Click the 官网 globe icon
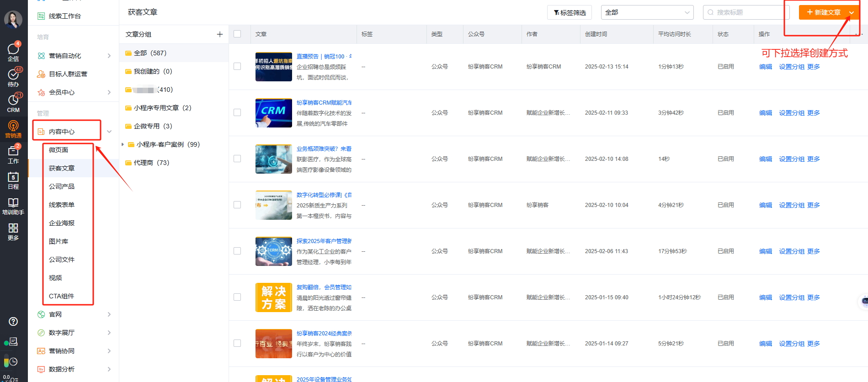This screenshot has width=868, height=382. click(x=41, y=314)
